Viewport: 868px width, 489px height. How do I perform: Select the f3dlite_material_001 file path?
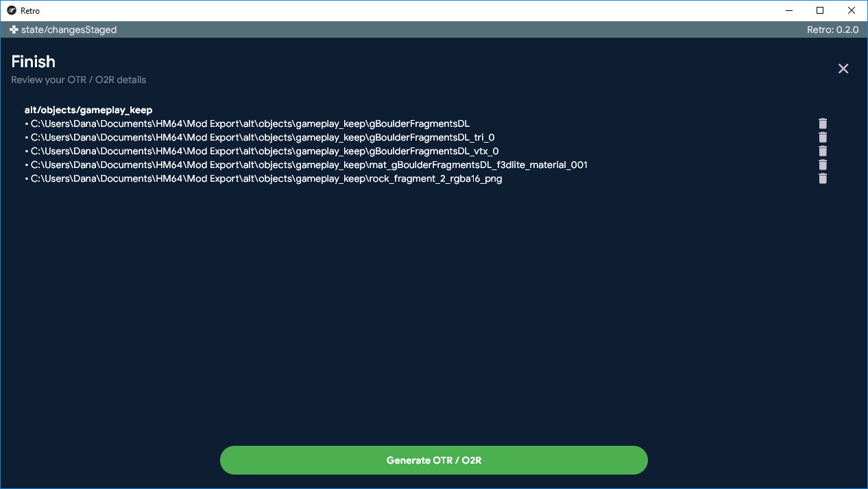[309, 165]
